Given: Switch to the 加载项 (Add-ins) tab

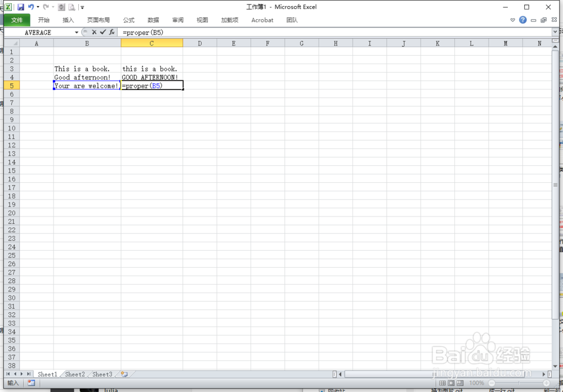Looking at the screenshot, I should pyautogui.click(x=230, y=20).
